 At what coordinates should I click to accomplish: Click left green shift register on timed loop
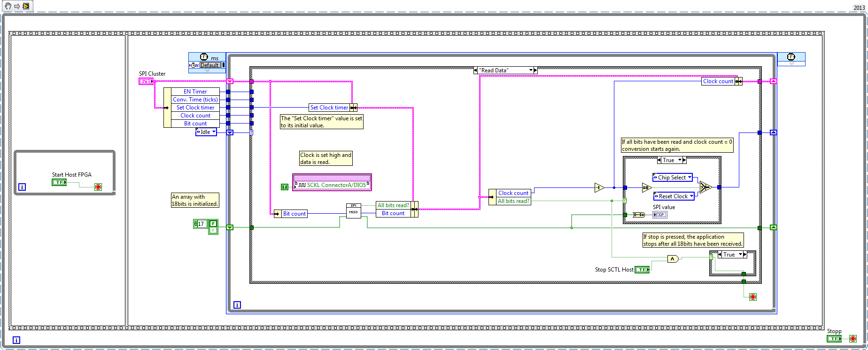coord(230,227)
